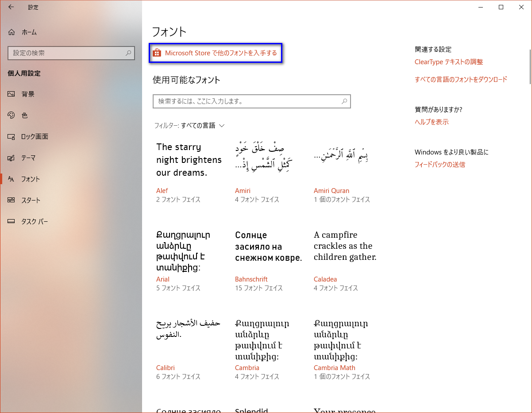Click the スタート icon in sidebar
The image size is (532, 413).
[x=12, y=201]
